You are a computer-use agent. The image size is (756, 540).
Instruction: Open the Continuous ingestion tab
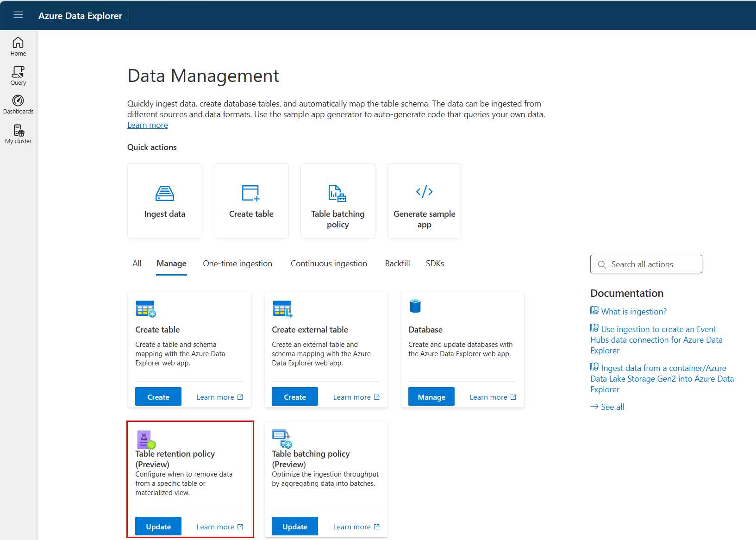[x=329, y=264]
